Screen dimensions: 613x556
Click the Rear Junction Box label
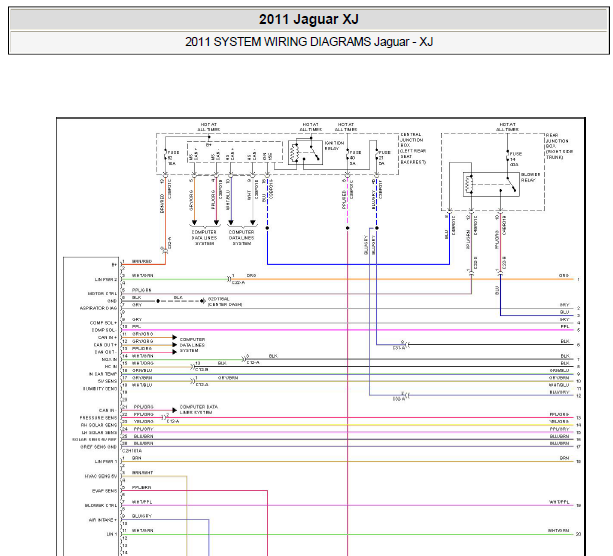pyautogui.click(x=559, y=146)
